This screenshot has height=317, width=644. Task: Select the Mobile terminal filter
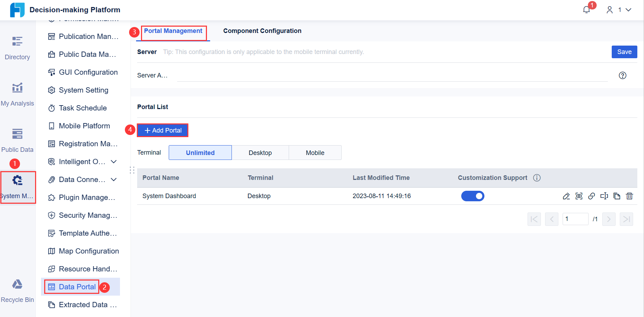click(315, 153)
